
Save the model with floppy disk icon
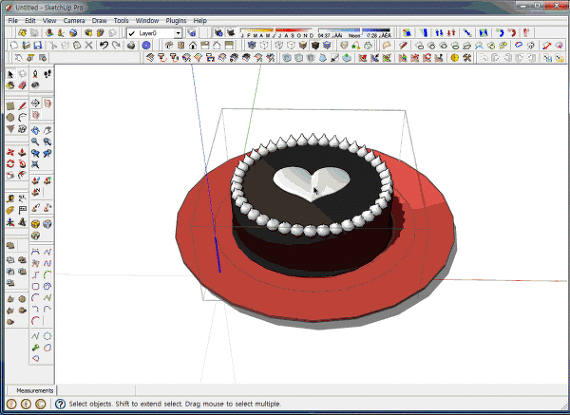point(37,45)
